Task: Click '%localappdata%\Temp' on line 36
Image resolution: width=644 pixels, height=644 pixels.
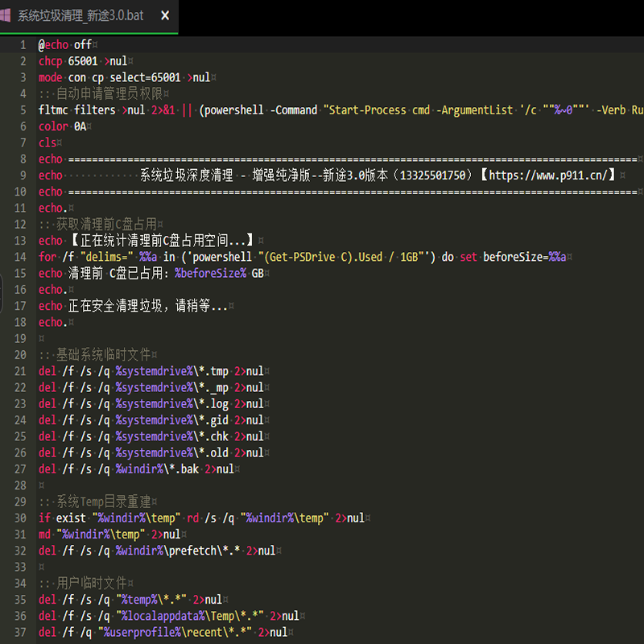Action: click(x=178, y=616)
